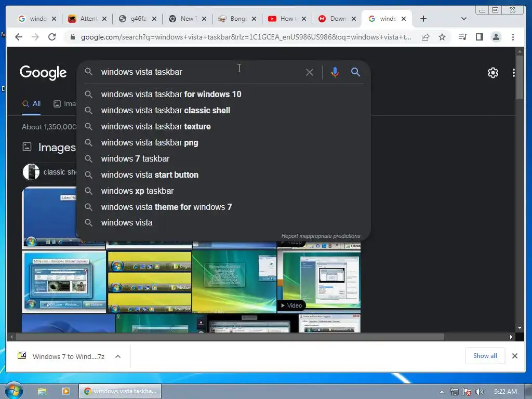This screenshot has height=399, width=532.
Task: Open the green Vista aurora image thumbnail
Action: pyautogui.click(x=234, y=282)
